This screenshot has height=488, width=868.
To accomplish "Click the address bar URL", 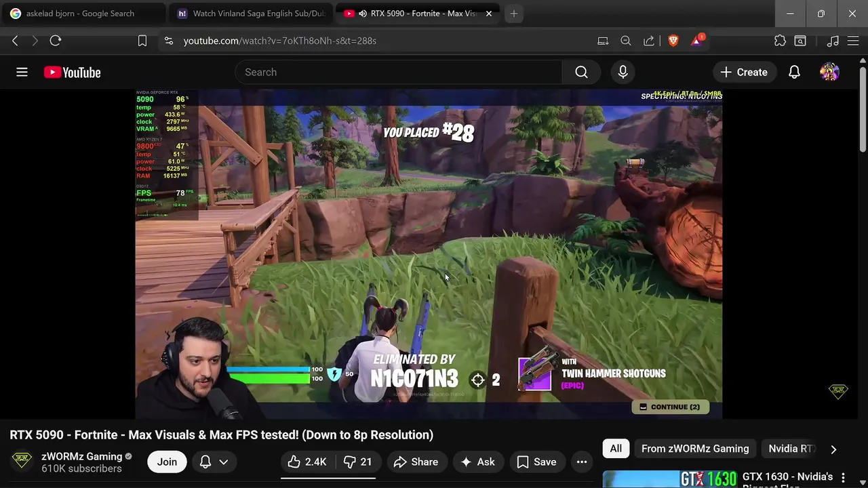I will tap(279, 41).
